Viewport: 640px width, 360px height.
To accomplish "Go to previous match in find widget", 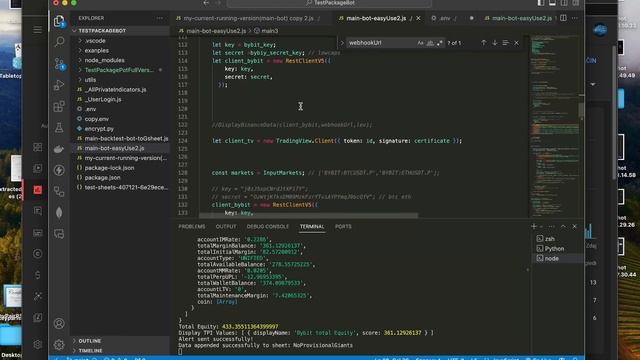I will coord(484,42).
